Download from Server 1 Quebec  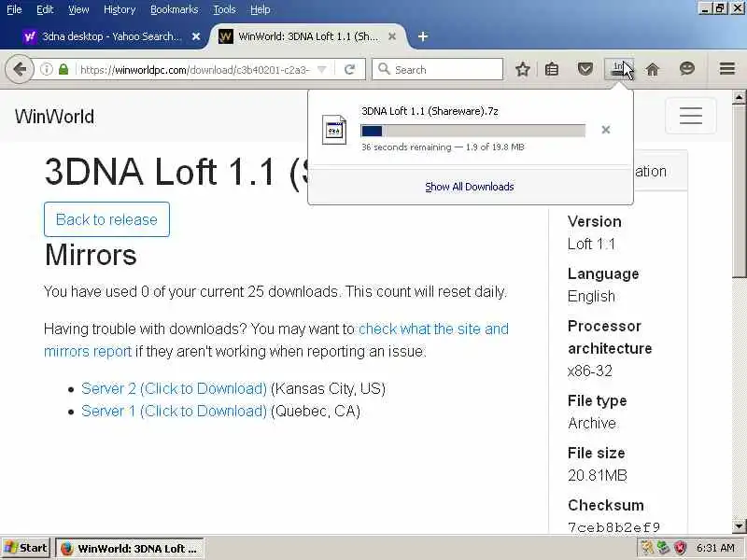(174, 411)
